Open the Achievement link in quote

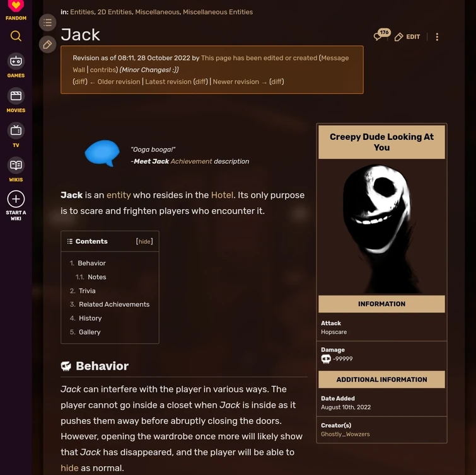pos(191,161)
